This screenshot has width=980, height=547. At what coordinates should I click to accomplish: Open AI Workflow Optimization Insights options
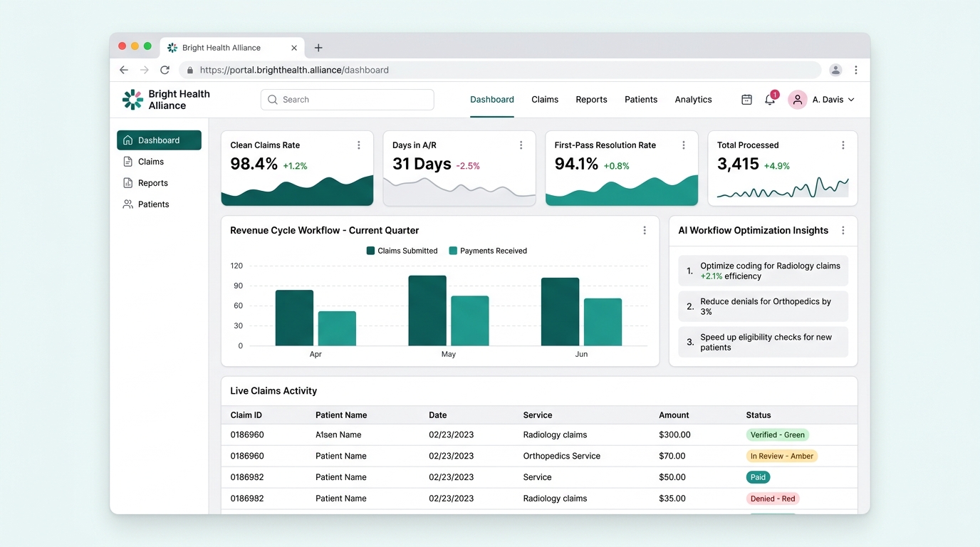pos(843,230)
